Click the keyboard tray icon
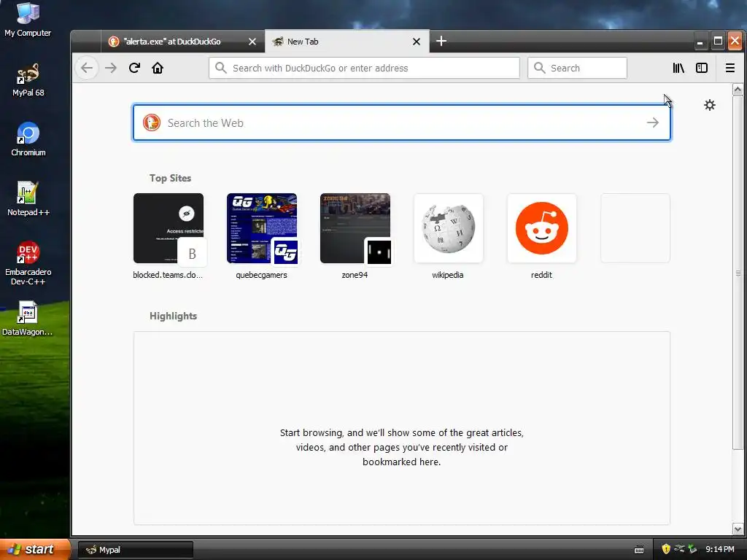The image size is (747, 560). pos(639,550)
